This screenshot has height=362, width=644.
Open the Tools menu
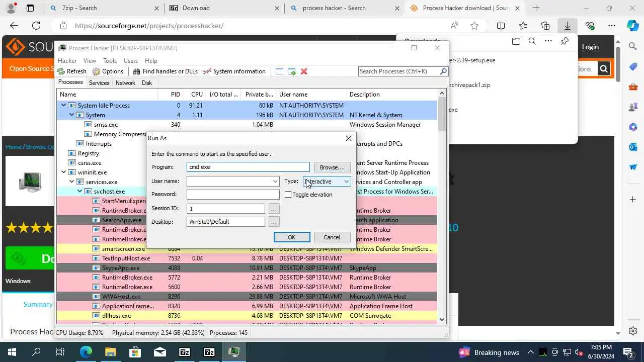coord(110,61)
